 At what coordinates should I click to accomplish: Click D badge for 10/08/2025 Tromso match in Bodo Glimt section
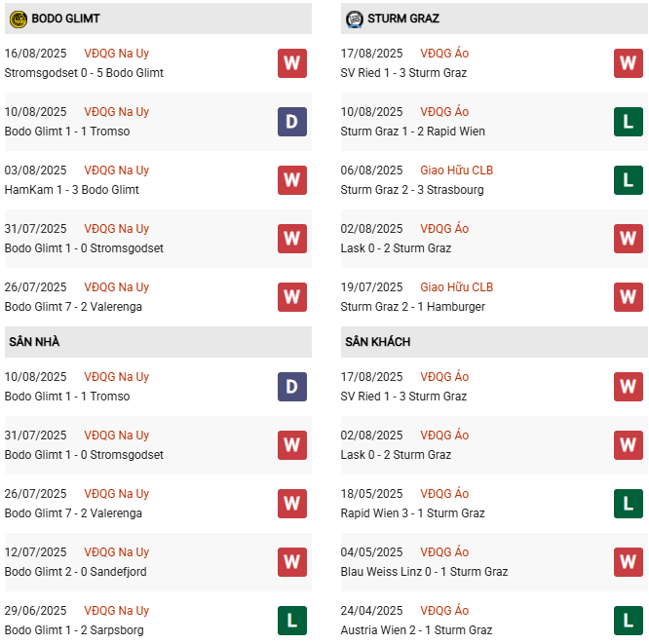(292, 122)
